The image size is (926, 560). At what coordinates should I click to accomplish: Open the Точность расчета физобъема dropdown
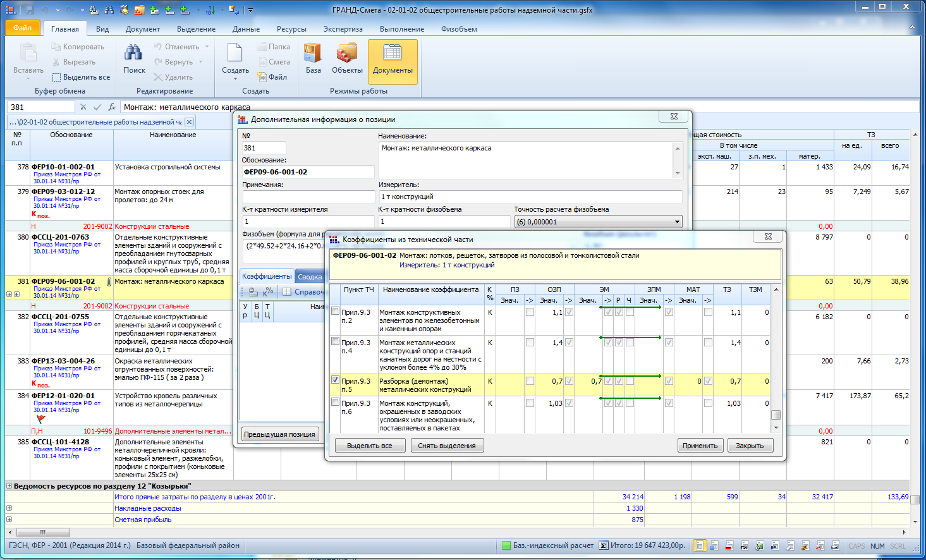(677, 222)
